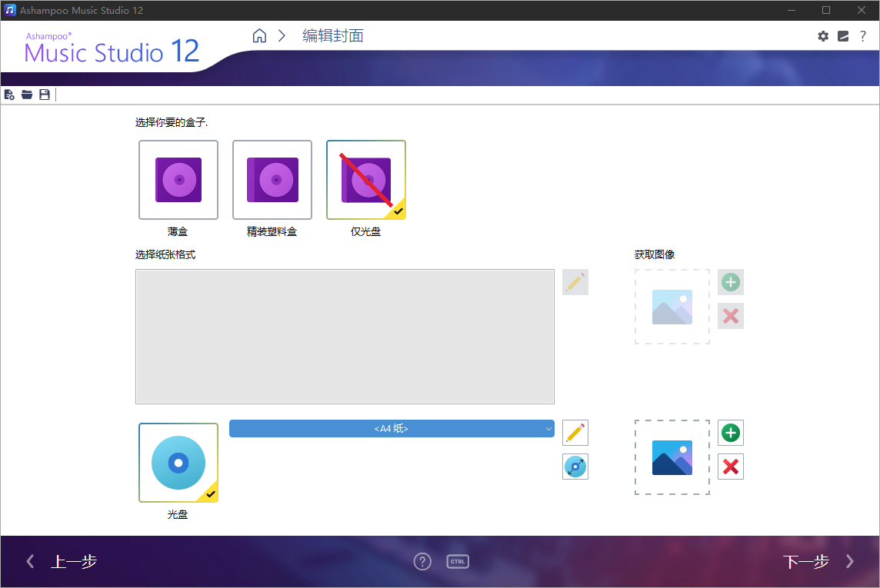Toggle the 仅光盘 selection

tap(365, 179)
